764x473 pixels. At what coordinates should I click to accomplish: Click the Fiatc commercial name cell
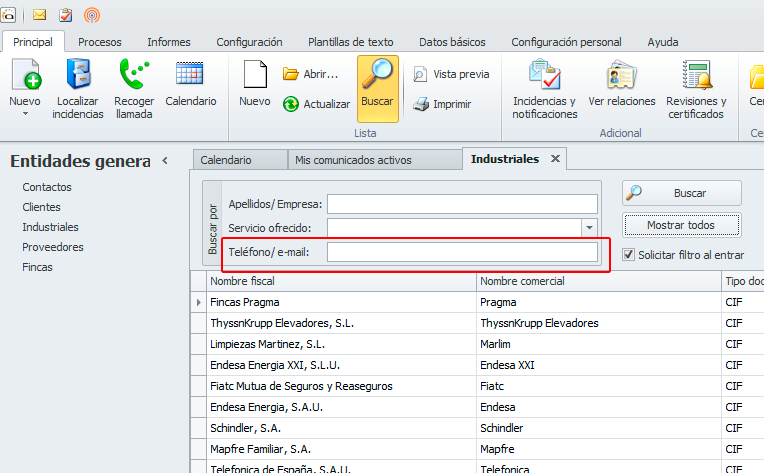pos(598,386)
